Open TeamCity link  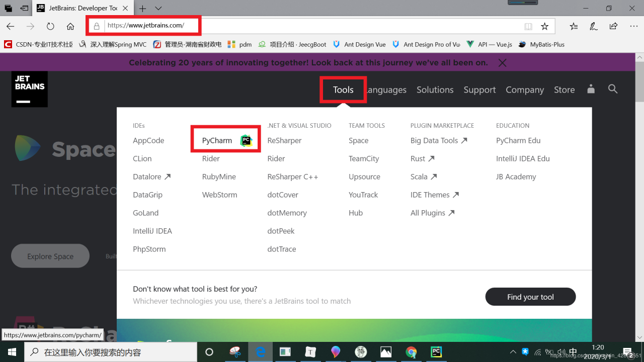pos(364,158)
